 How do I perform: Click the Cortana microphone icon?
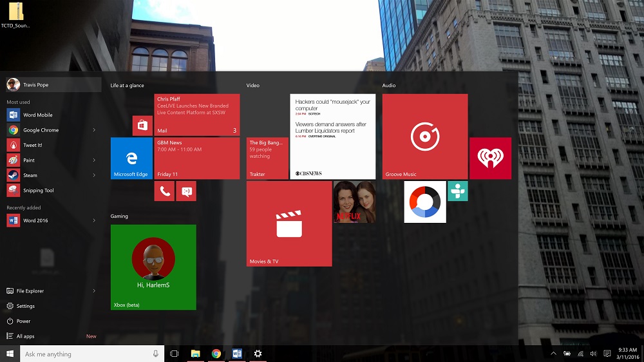(x=156, y=354)
